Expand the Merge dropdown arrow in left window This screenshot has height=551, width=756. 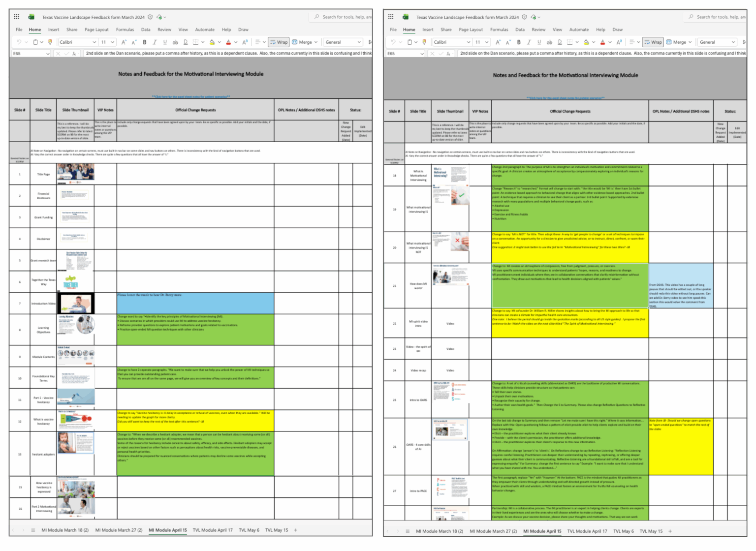[316, 42]
